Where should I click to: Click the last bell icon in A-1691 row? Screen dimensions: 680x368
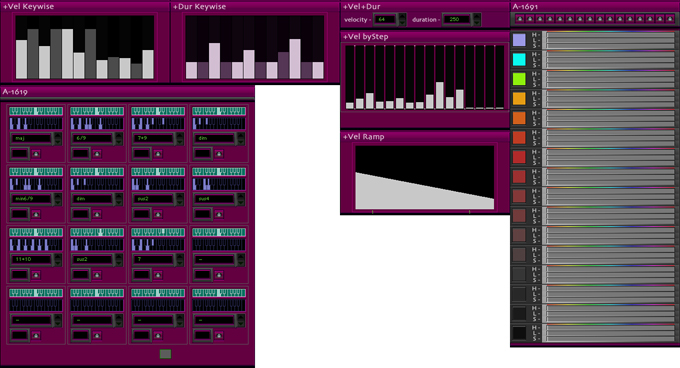pyautogui.click(x=670, y=19)
